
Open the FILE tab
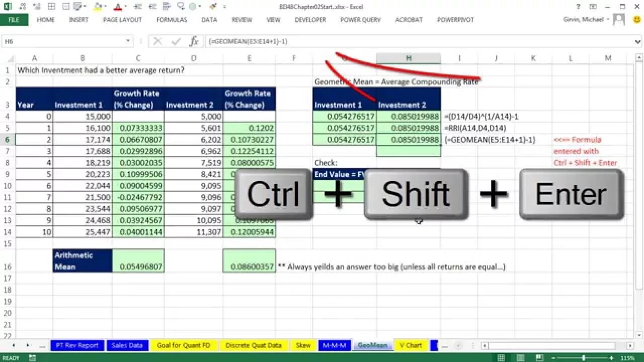tap(14, 20)
